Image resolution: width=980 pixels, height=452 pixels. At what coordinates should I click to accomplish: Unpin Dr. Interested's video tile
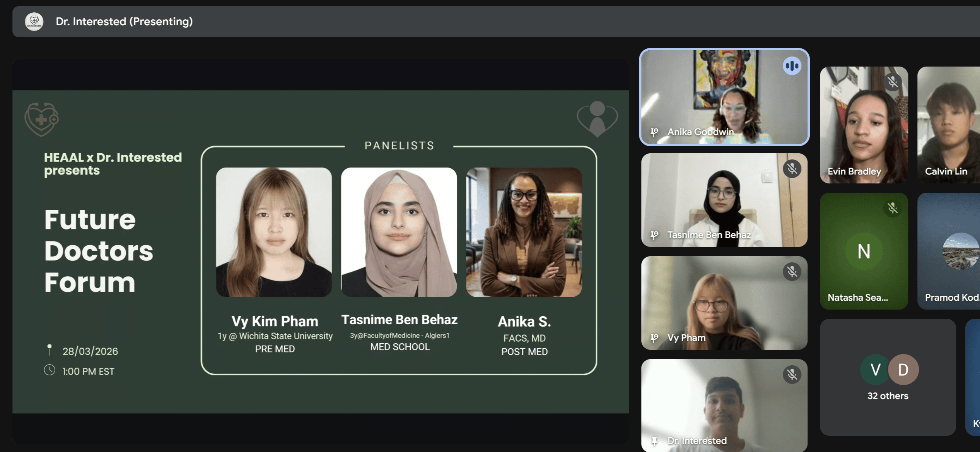point(654,440)
